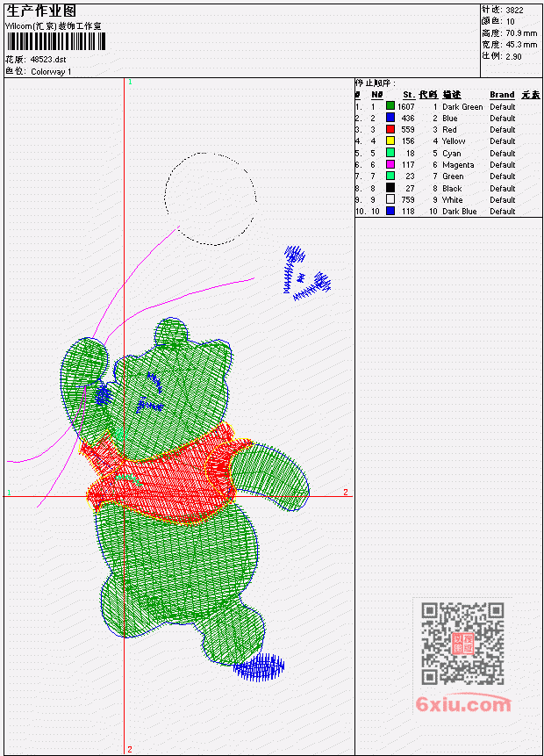Click the '元素' column header
544x756 pixels.
531,95
